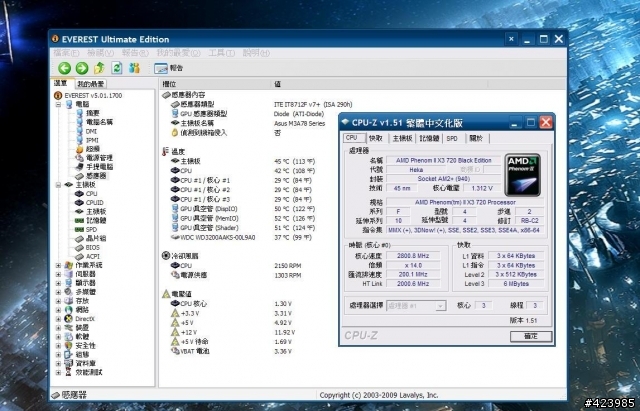The height and width of the screenshot is (411, 640).
Task: Collapse the 主機板 motherboard tree node
Action: 58,185
